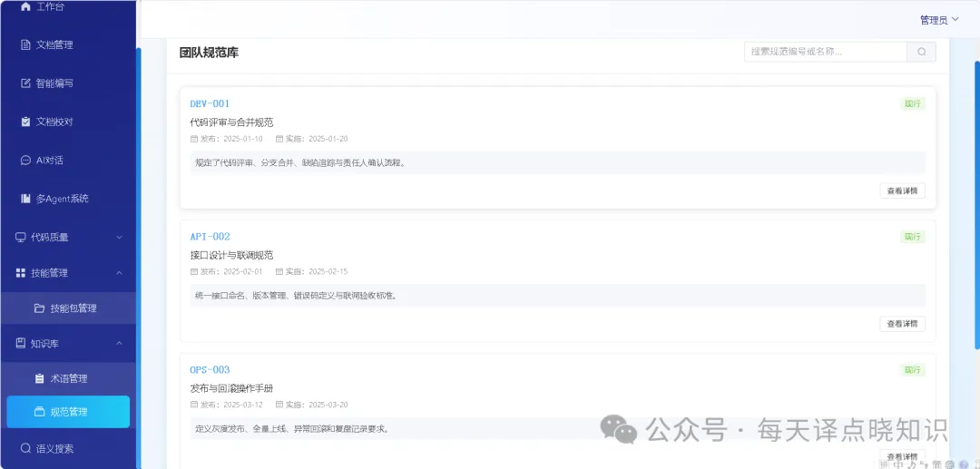Click the 团队规范库 heading
This screenshot has height=469, width=980.
[209, 53]
